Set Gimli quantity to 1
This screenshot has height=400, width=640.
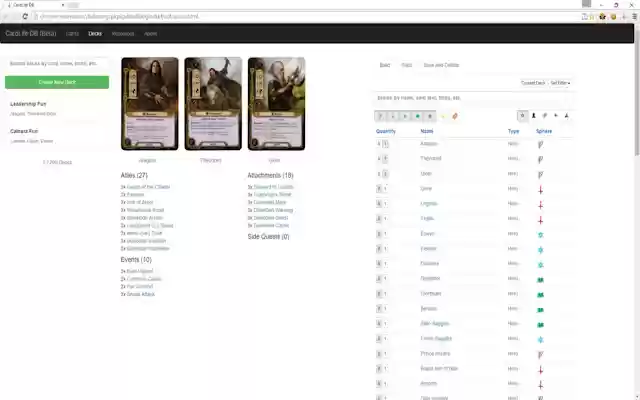385,189
